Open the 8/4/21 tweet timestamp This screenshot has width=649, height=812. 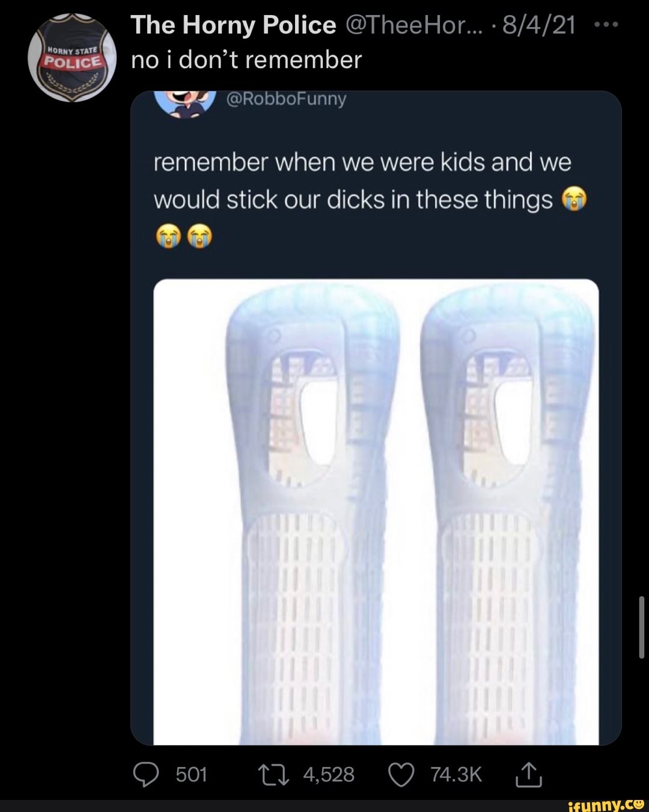538,25
